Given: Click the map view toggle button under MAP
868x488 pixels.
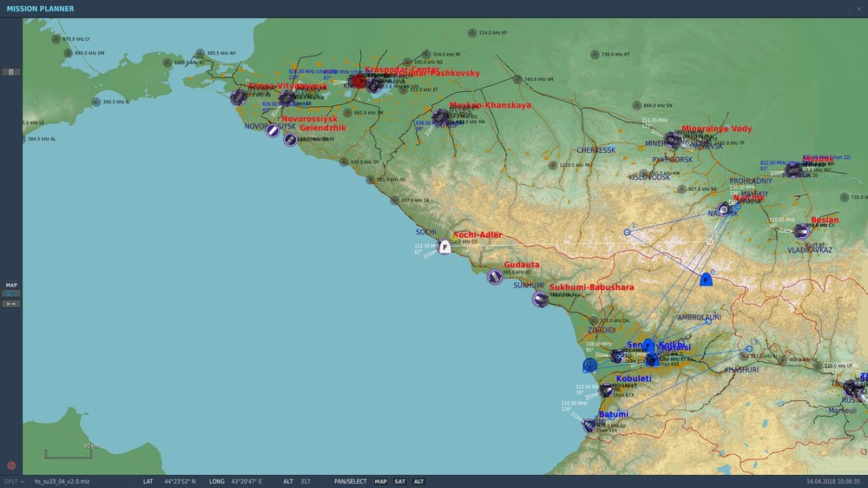Looking at the screenshot, I should [11, 293].
